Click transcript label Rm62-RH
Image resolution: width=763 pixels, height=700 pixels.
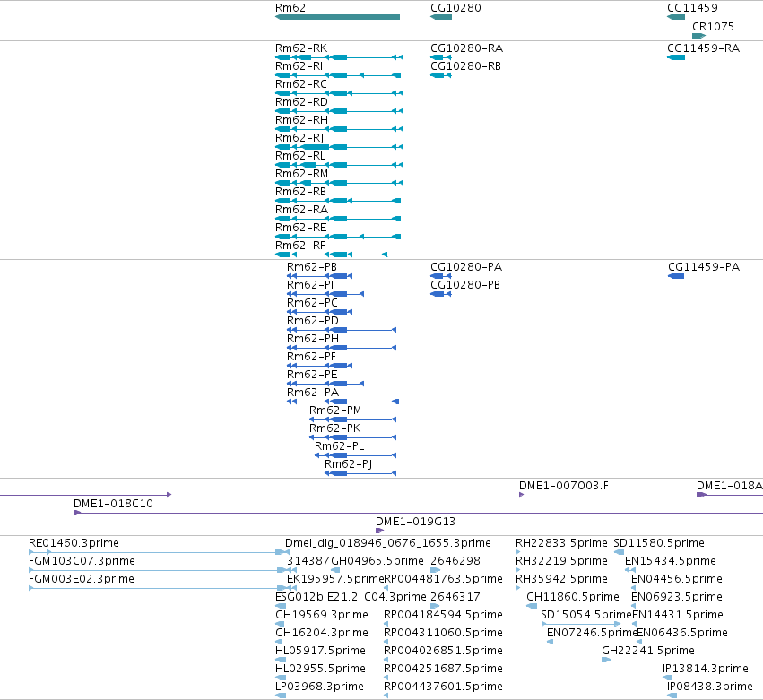pyautogui.click(x=301, y=120)
